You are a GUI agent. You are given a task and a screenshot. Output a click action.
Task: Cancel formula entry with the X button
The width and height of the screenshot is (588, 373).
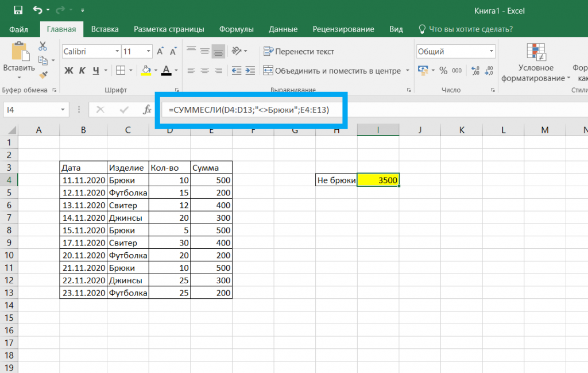pyautogui.click(x=100, y=110)
